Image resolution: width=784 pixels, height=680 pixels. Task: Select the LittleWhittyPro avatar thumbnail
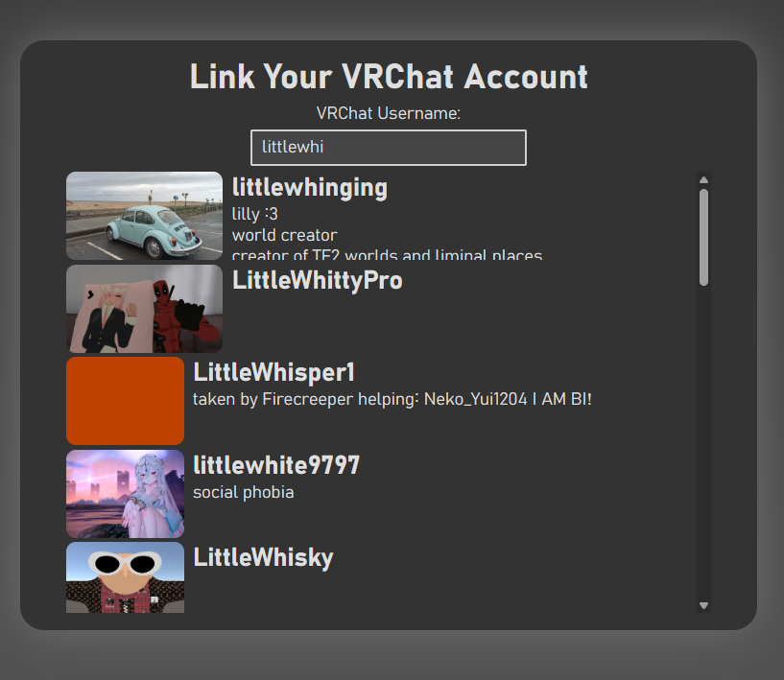[x=144, y=309]
